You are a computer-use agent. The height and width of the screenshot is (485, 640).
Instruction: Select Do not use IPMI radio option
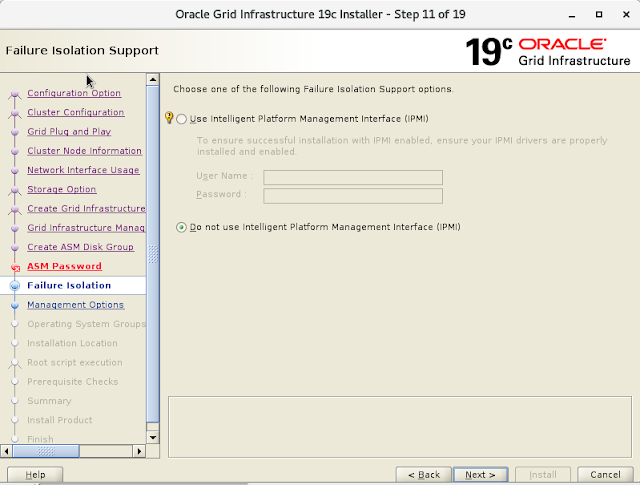(181, 227)
